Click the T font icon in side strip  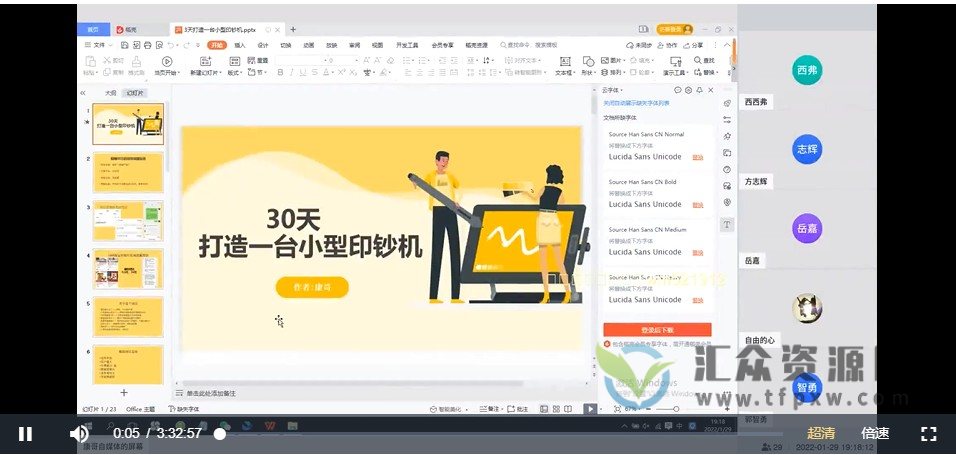point(727,224)
